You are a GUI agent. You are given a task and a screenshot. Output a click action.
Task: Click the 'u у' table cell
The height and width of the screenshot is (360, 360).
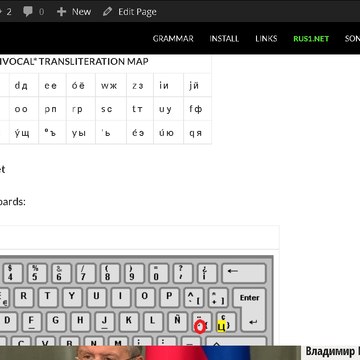(x=169, y=109)
